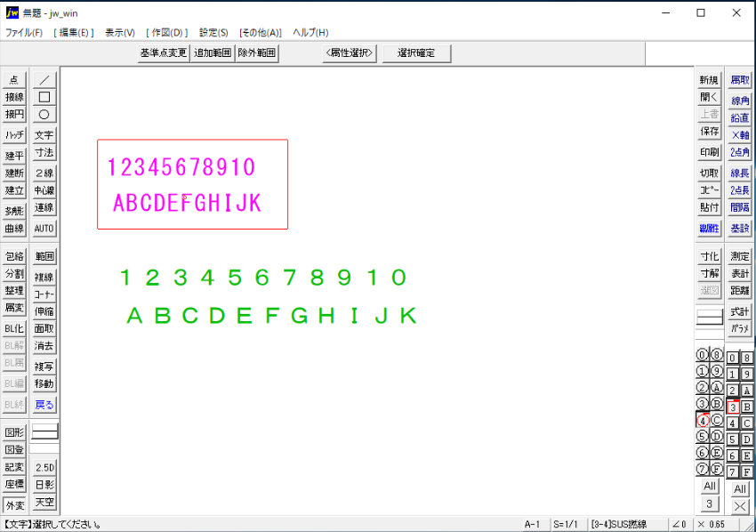Choose the コーナー corner tool
Viewport: 756px width, 532px height.
44,294
